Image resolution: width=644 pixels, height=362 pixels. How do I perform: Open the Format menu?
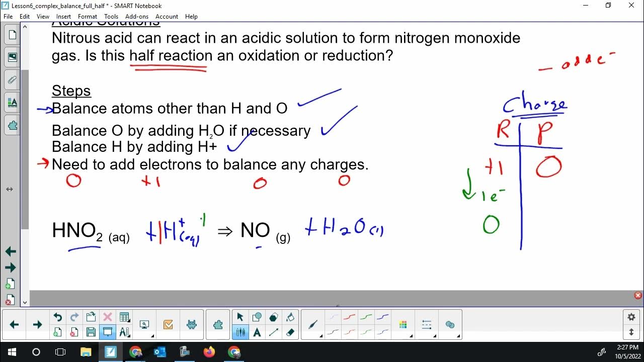tap(88, 17)
